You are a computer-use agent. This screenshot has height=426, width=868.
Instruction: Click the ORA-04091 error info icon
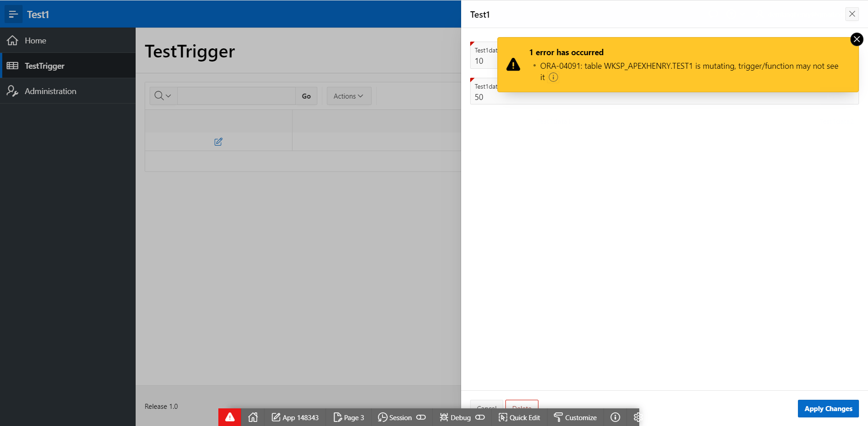coord(553,77)
